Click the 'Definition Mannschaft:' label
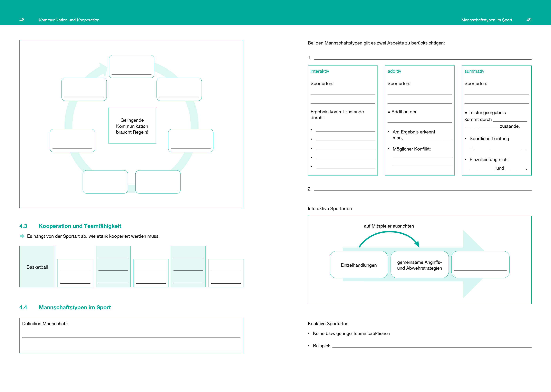 coord(45,323)
